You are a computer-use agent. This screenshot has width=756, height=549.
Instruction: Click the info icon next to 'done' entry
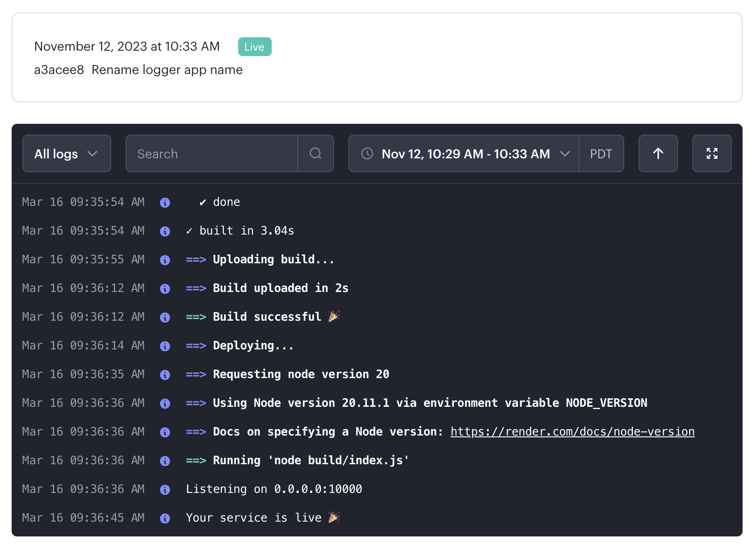point(165,202)
